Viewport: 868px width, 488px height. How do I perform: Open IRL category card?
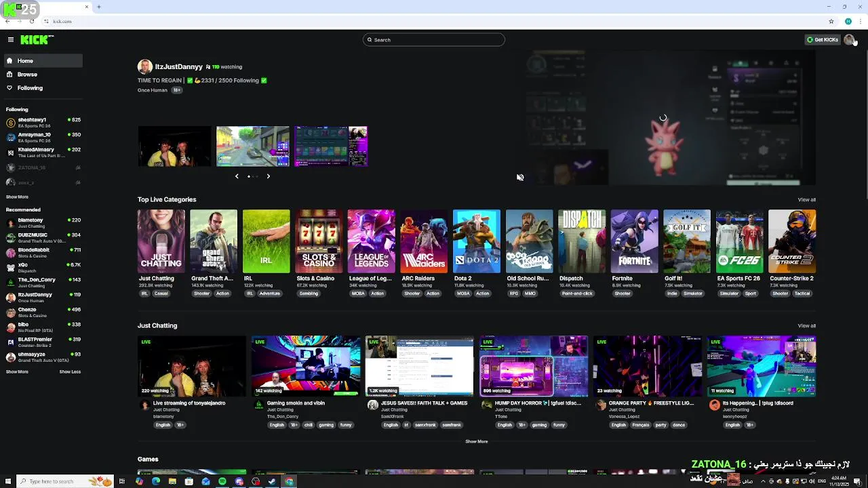(x=266, y=241)
